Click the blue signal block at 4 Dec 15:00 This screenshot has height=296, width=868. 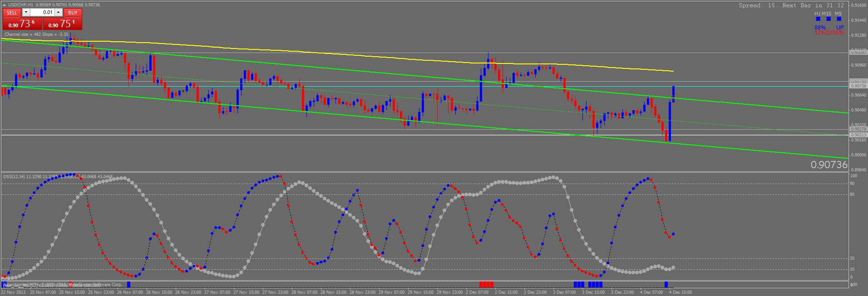point(666,285)
